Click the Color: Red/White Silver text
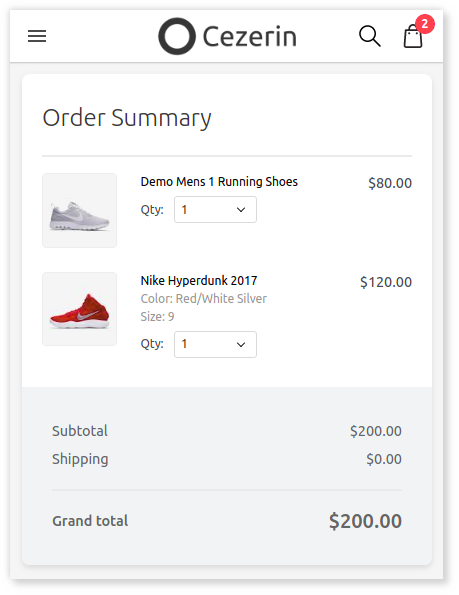The image size is (459, 595). [203, 299]
